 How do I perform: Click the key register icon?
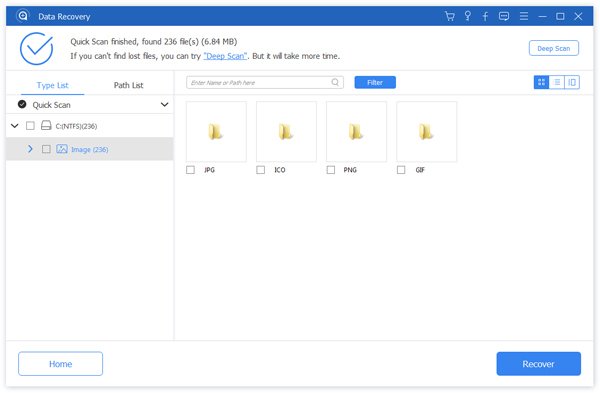(x=468, y=16)
